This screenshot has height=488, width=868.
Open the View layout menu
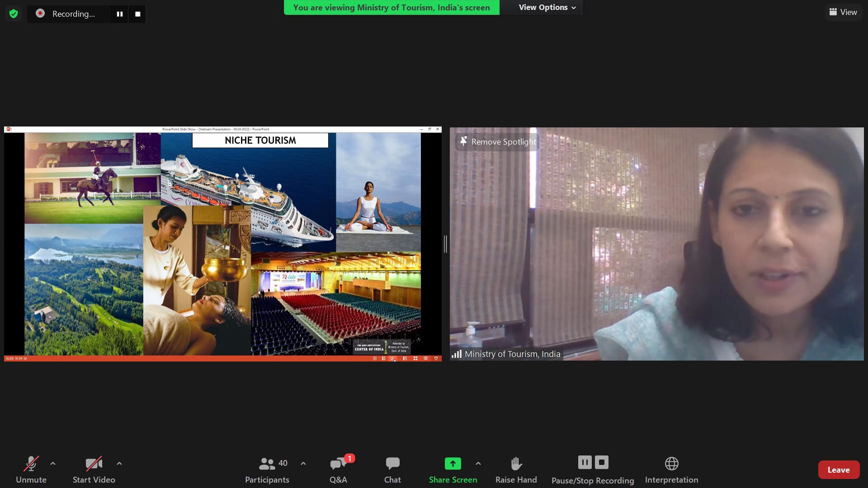coord(843,12)
